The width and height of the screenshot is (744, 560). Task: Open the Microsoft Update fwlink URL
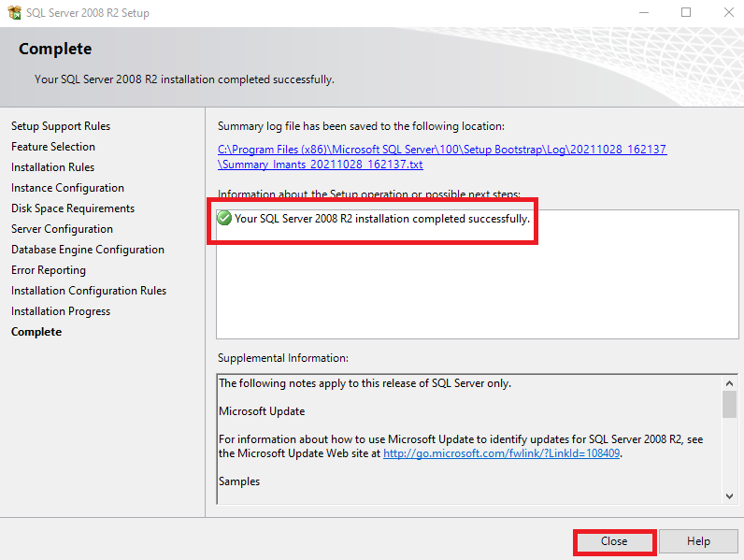(501, 453)
